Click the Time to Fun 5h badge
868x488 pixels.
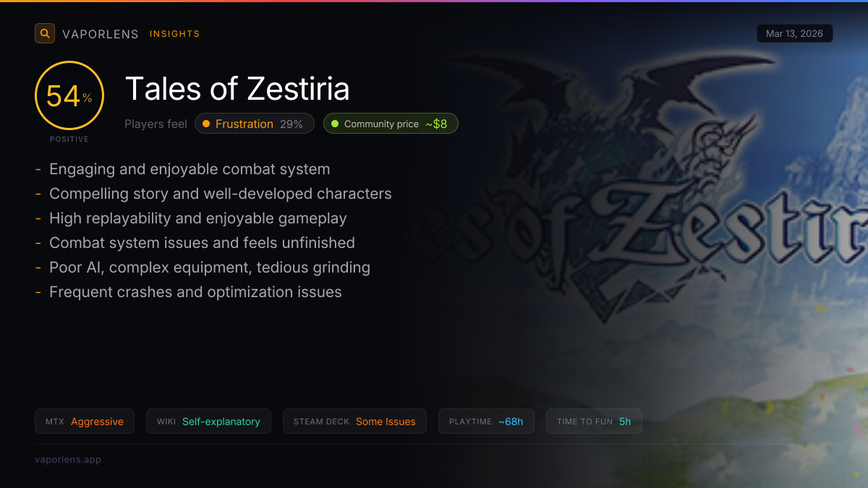tap(594, 421)
